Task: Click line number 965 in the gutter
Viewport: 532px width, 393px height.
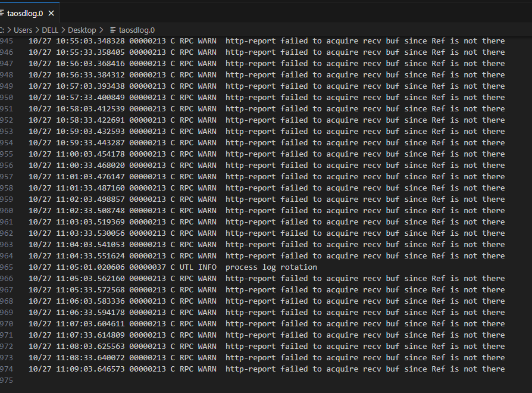Action: click(x=7, y=267)
